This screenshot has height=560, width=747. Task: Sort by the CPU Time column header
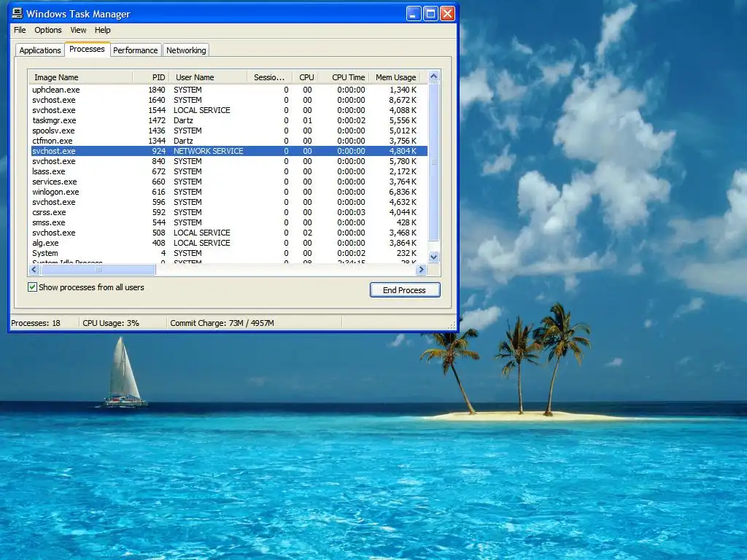pos(344,77)
